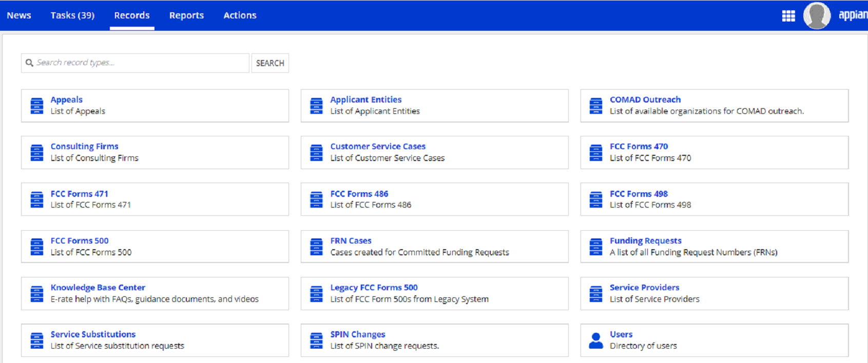Click the FCC Forms 471 link

click(79, 194)
